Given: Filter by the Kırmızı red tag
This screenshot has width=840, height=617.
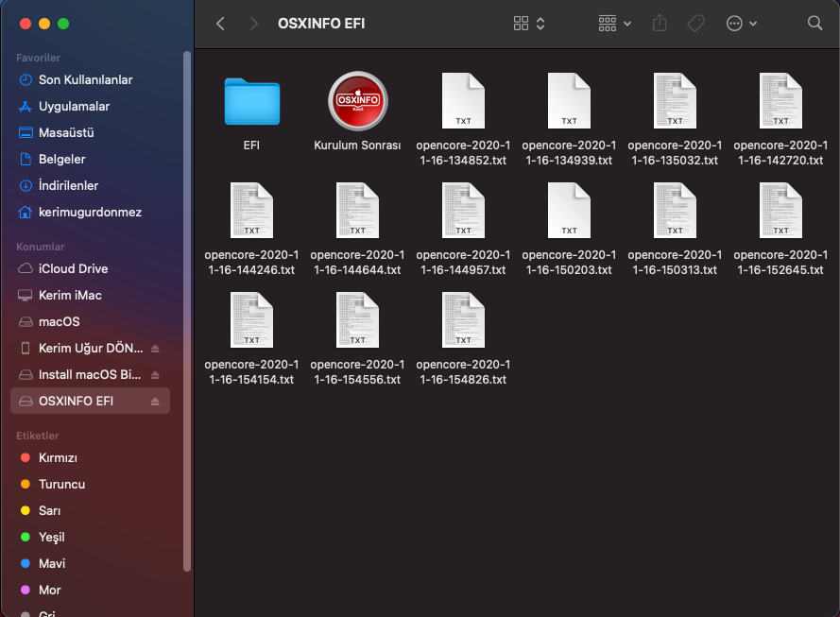Looking at the screenshot, I should (58, 458).
